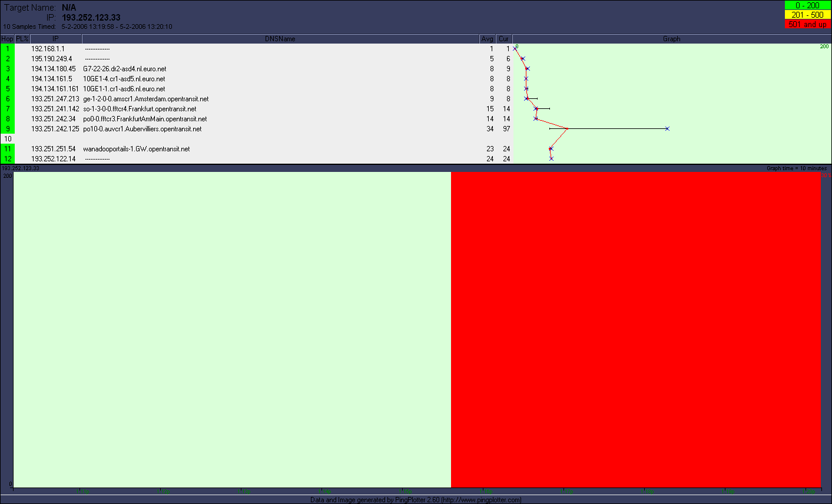
Task: Click the Avg column header
Action: pos(488,39)
